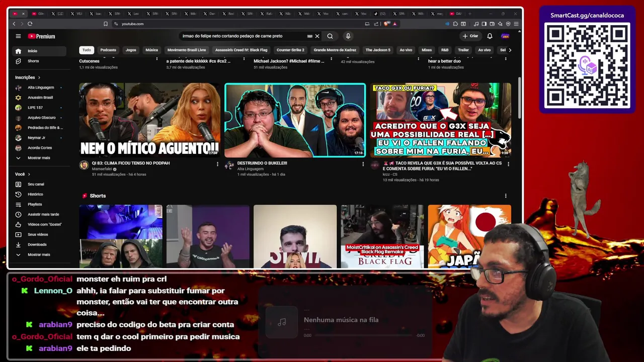Select the Movimento Brasil Livre chip

(x=187, y=50)
